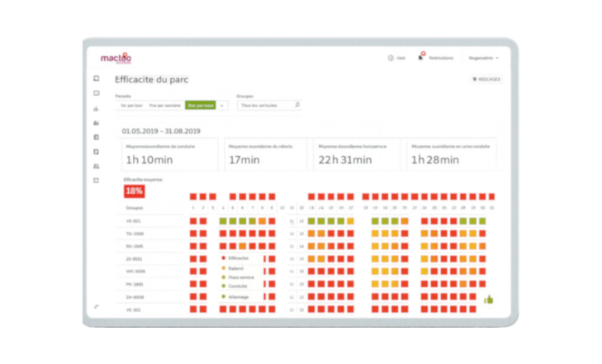Click the bottom-left sidebar arrows icon
Screen dimensions: 602x364
[x=97, y=306]
